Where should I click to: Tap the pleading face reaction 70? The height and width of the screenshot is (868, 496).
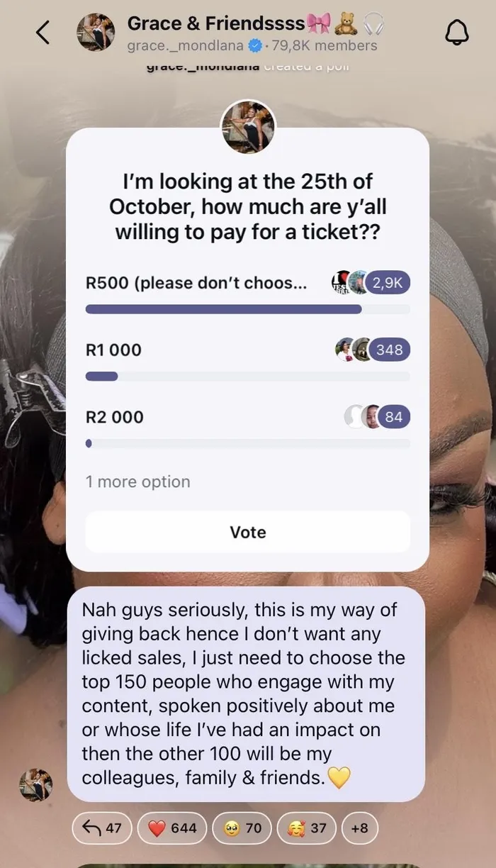click(242, 828)
